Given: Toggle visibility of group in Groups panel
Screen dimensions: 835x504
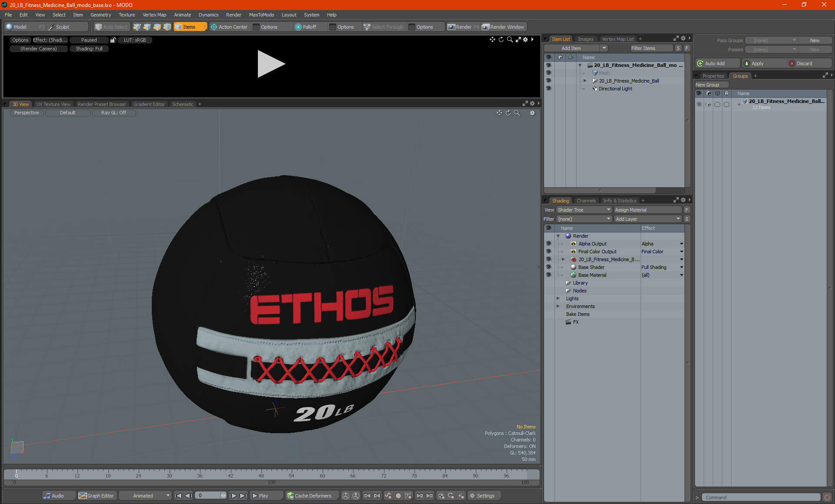Looking at the screenshot, I should point(699,104).
